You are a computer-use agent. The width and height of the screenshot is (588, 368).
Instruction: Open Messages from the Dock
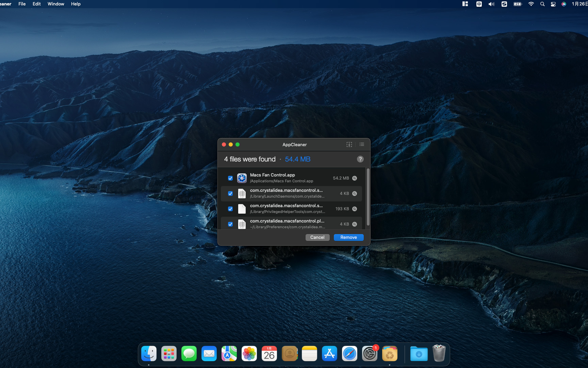tap(189, 354)
